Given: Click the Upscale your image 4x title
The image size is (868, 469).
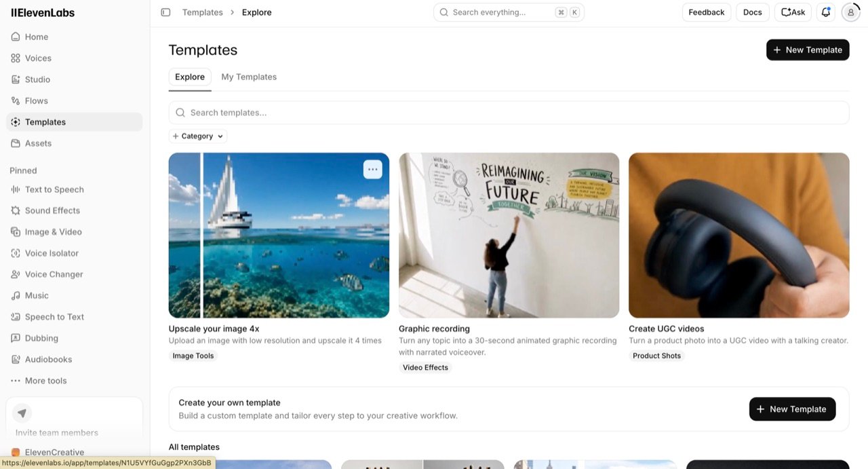Looking at the screenshot, I should (x=214, y=329).
